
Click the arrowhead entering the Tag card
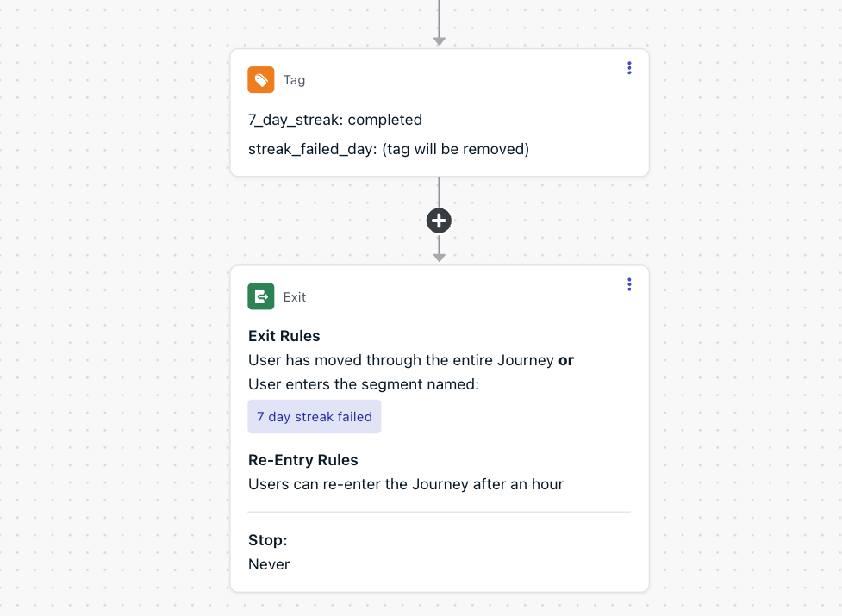[440, 41]
